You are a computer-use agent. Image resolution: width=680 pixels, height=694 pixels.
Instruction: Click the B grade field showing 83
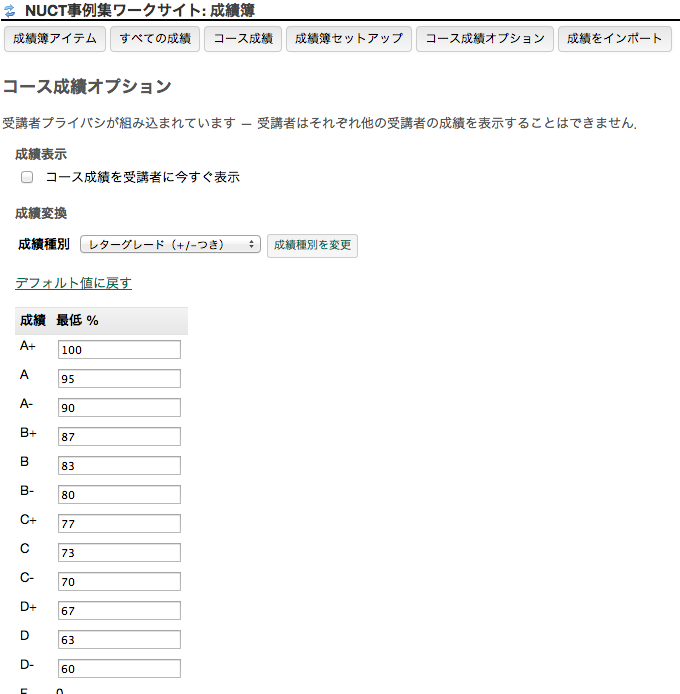119,466
